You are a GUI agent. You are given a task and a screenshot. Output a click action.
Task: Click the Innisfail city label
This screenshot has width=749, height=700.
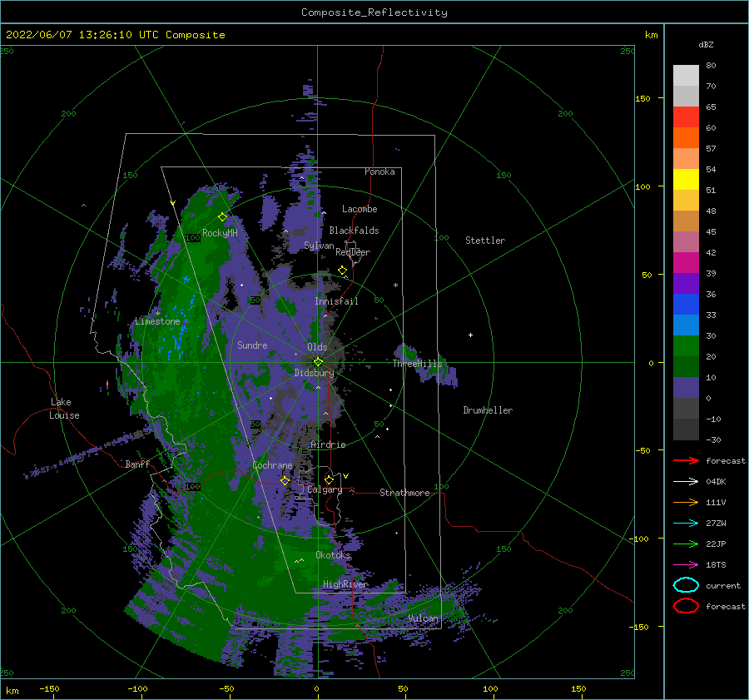336,301
